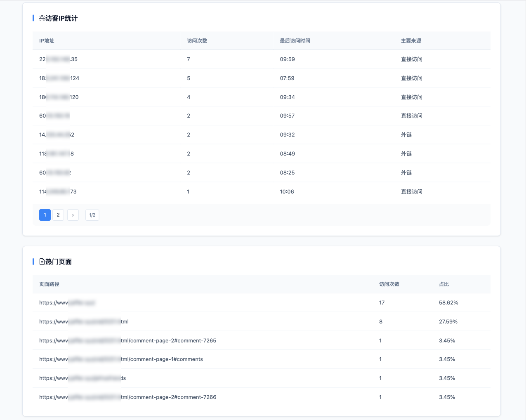
Task: Click the 27.59% percentage cell
Action: 448,322
